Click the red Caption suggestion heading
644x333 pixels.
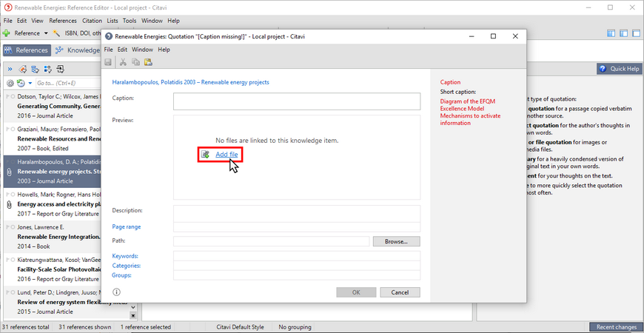[x=450, y=82]
